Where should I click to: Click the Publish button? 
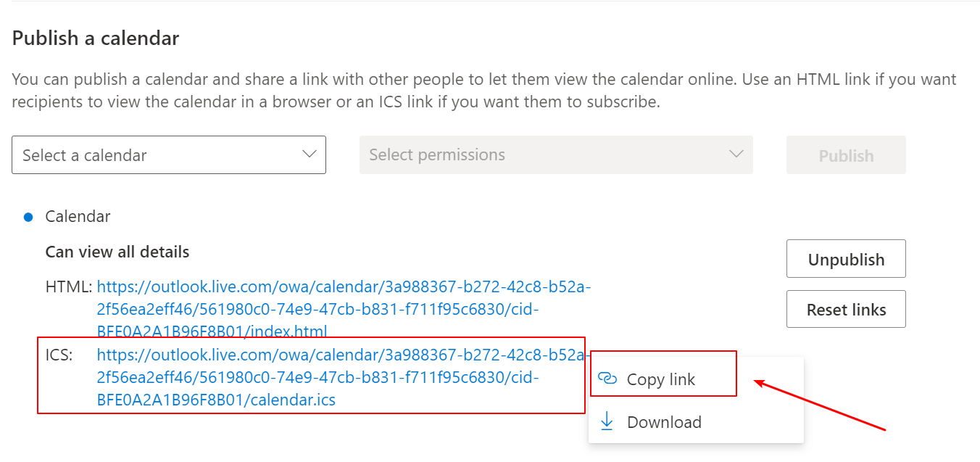coord(846,155)
